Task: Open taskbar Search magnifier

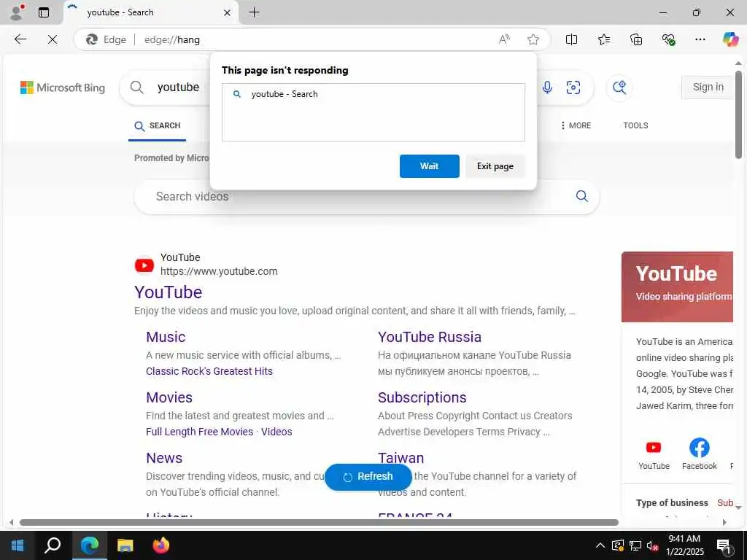Action: 53,545
